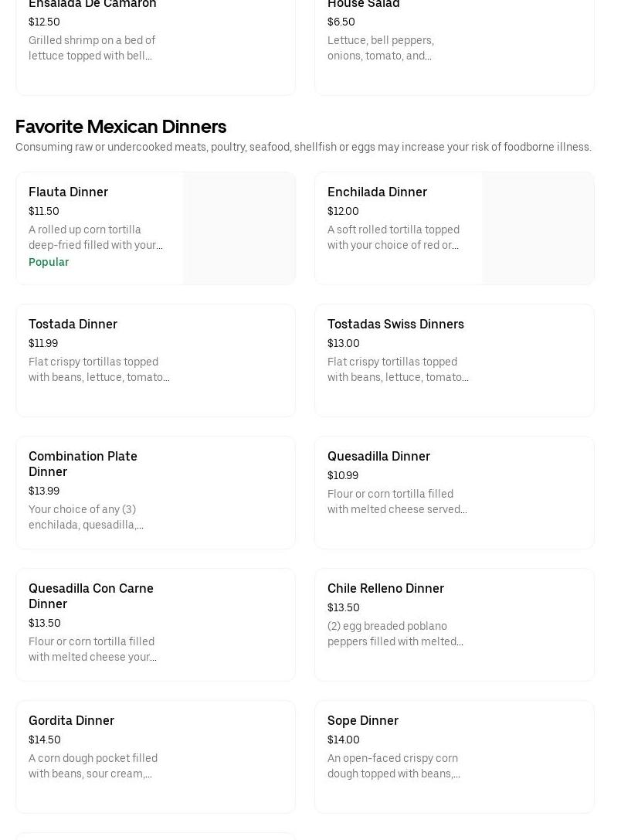Select the Combination Plate Dinner card
Screen dimensions: 621x840
(154, 492)
